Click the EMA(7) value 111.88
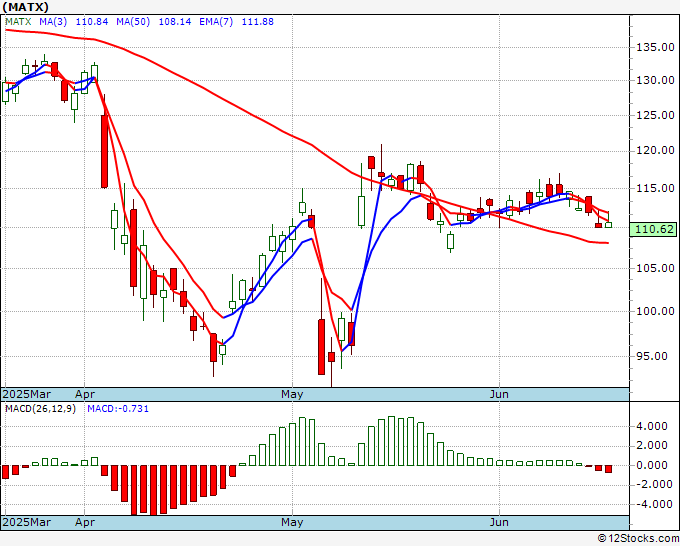Viewport: 680px width, 546px height. click(x=257, y=22)
